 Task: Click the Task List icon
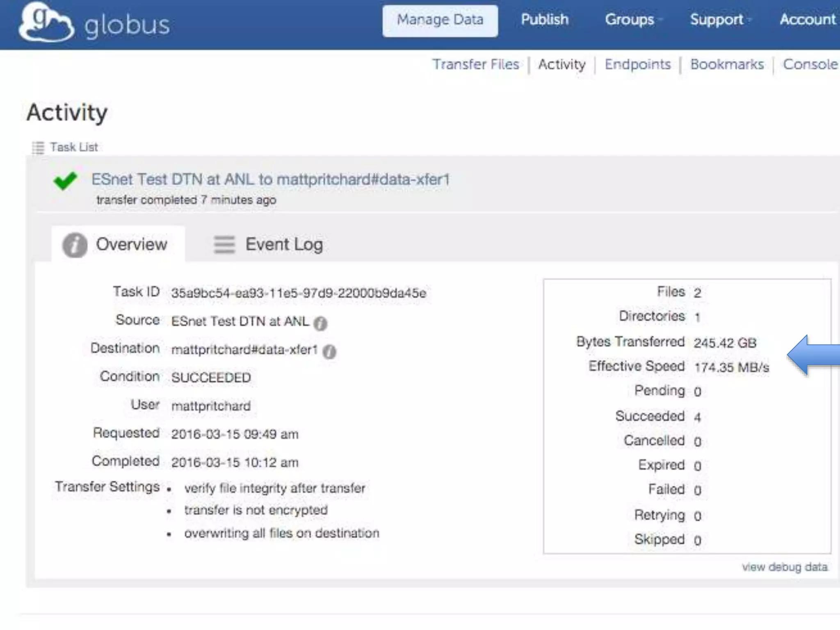click(x=38, y=147)
